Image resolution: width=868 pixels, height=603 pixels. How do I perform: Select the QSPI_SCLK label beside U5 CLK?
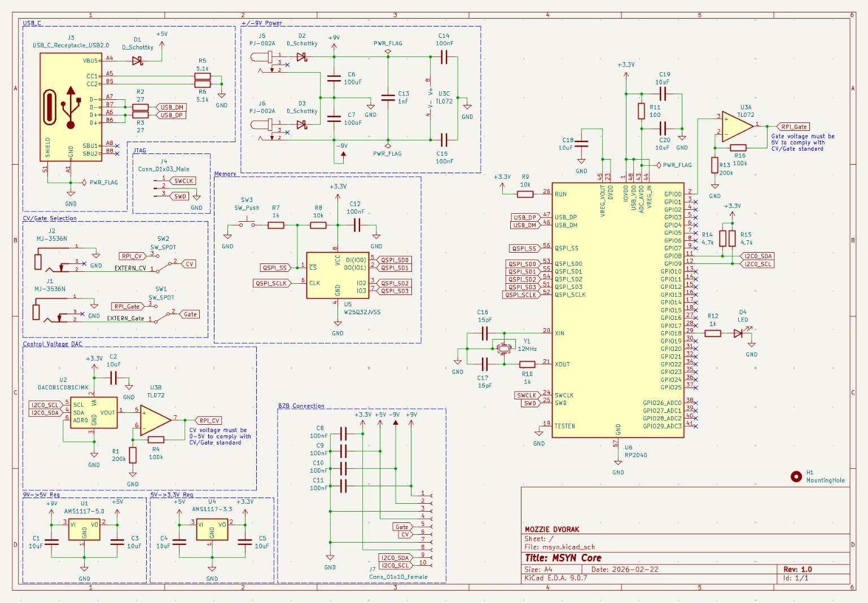pyautogui.click(x=271, y=283)
